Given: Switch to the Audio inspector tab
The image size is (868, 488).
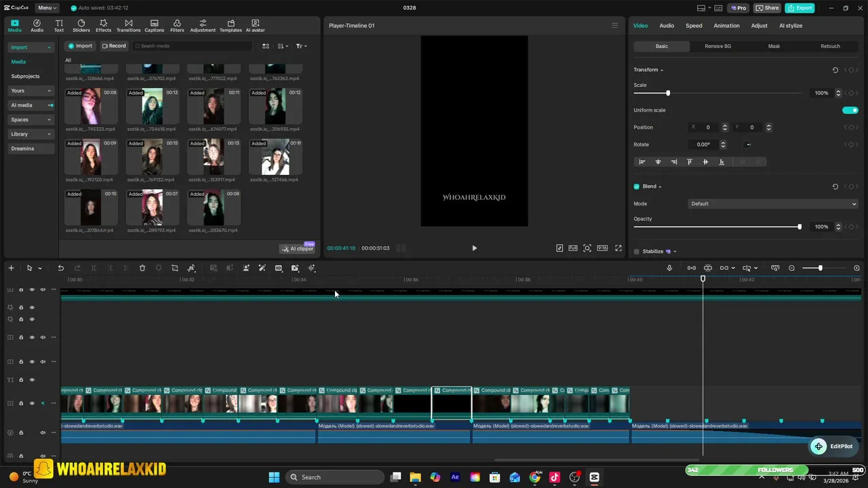Looking at the screenshot, I should (667, 26).
